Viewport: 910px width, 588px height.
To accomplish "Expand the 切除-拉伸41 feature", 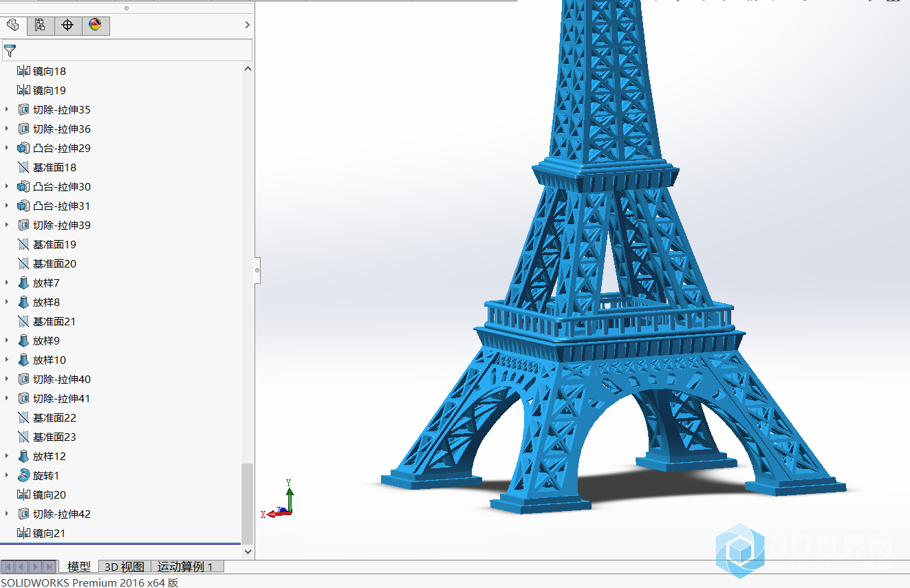I will 7,398.
